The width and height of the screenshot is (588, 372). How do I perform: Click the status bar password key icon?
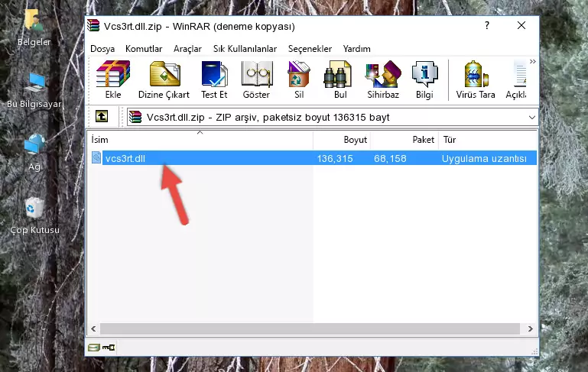point(109,348)
